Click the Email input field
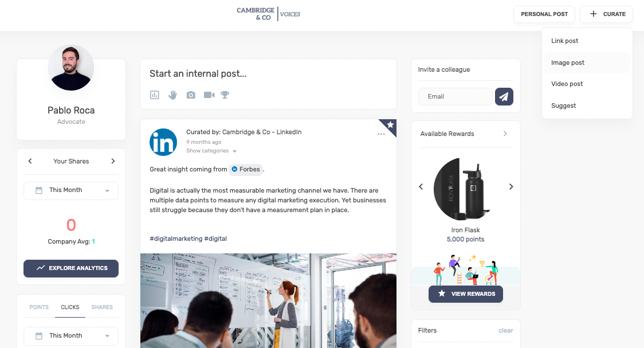Viewport: 644px width, 348px height. (455, 96)
